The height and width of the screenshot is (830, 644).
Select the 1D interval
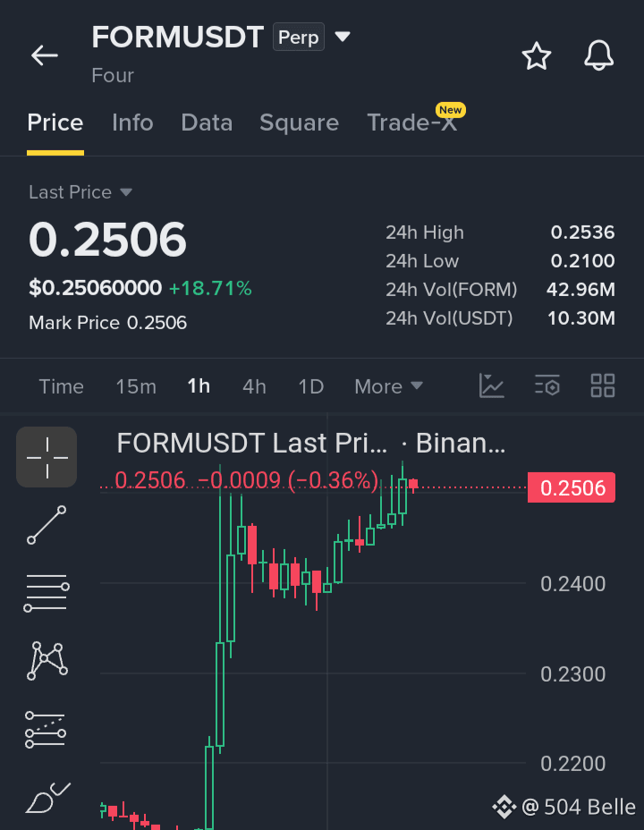(311, 386)
